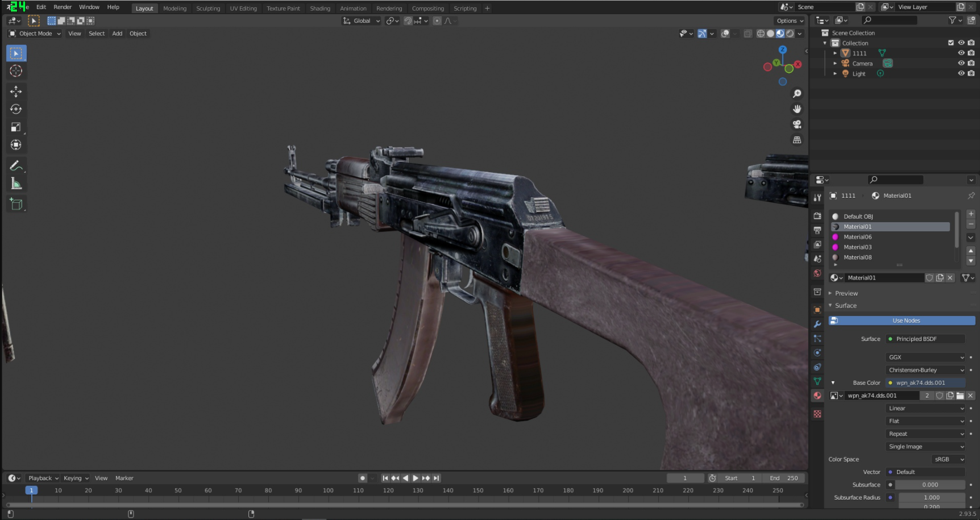The image size is (980, 520).
Task: Open the Texture properties checker tab
Action: point(817,414)
